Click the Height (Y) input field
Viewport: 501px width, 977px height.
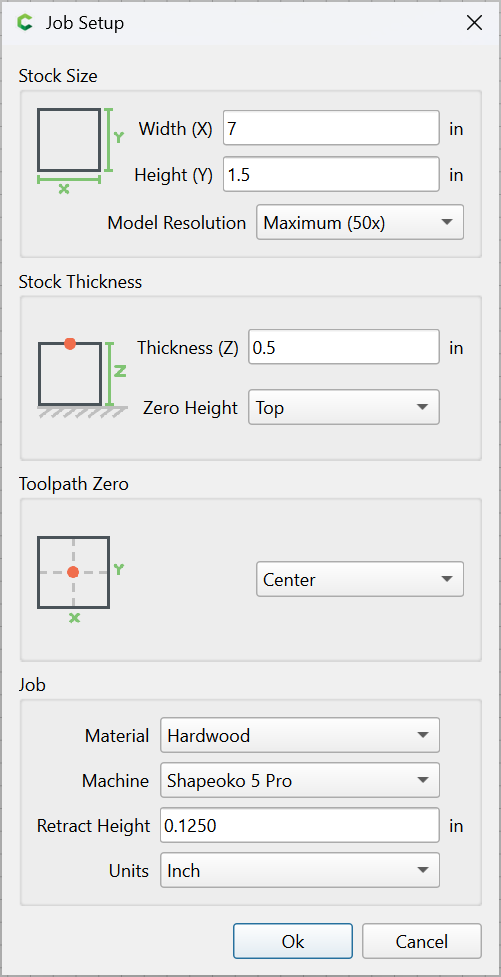[x=332, y=174]
